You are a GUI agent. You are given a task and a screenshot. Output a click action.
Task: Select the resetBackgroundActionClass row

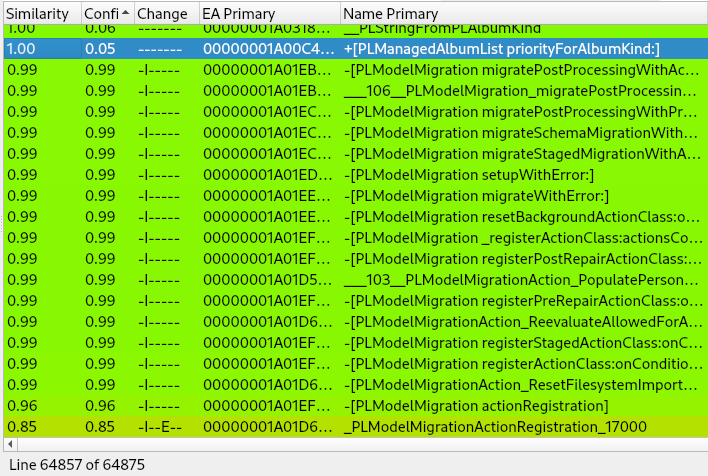tap(356, 217)
